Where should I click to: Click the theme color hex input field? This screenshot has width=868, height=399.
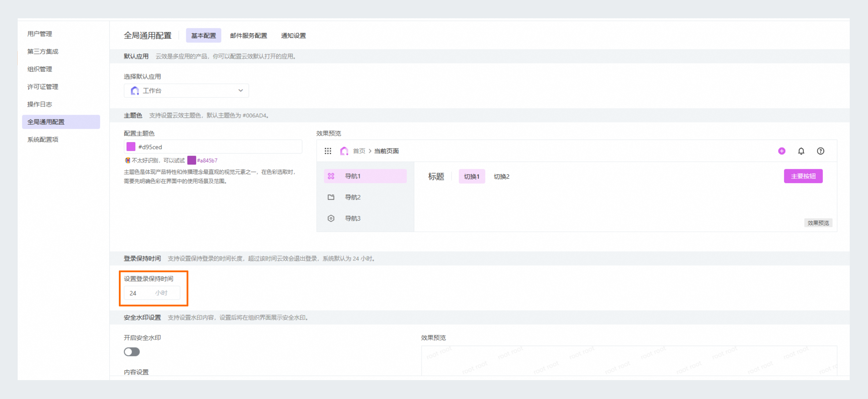(213, 147)
